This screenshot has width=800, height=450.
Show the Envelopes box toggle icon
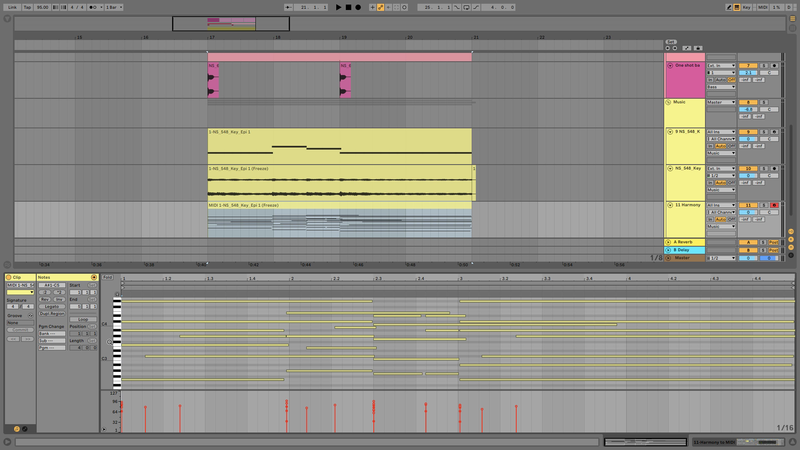click(24, 429)
